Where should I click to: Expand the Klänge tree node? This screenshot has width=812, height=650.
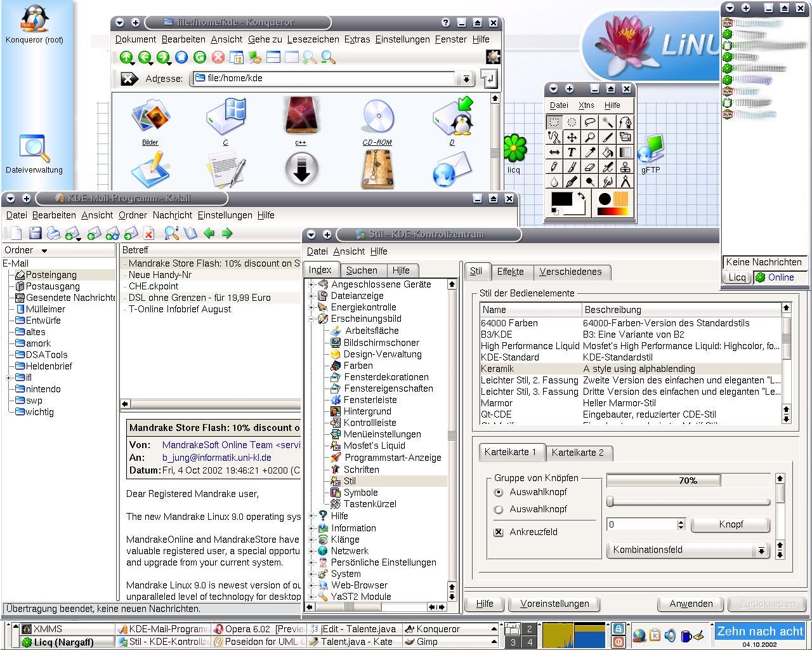(311, 540)
